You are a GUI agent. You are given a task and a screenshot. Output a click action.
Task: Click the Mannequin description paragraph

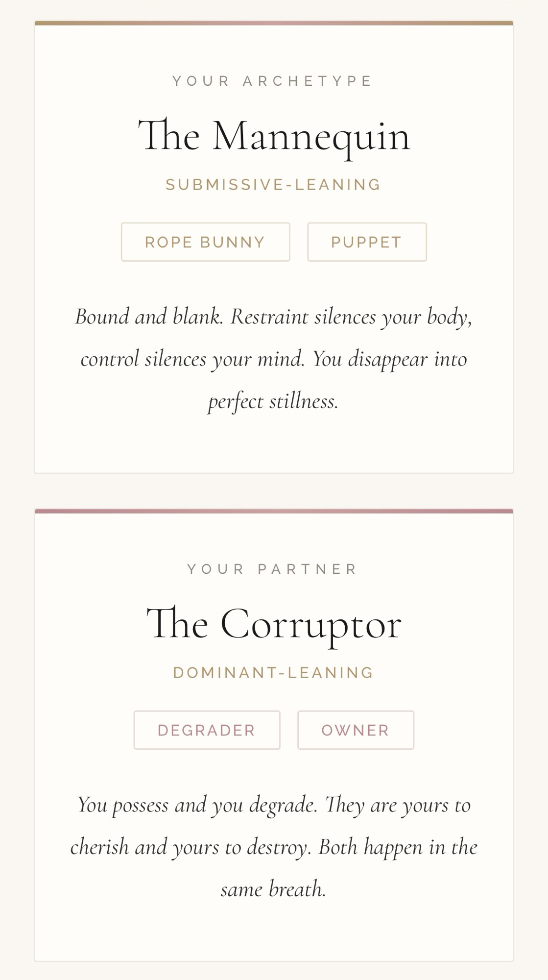click(x=274, y=359)
